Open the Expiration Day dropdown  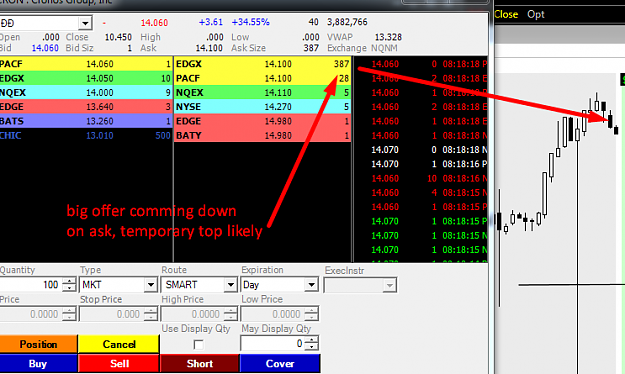[311, 285]
